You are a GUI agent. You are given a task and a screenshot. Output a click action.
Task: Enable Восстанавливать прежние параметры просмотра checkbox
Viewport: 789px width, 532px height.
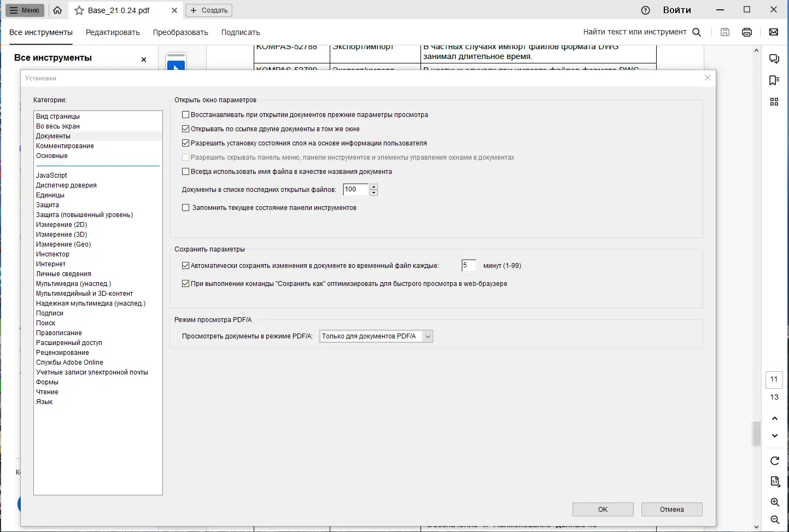[x=185, y=115]
